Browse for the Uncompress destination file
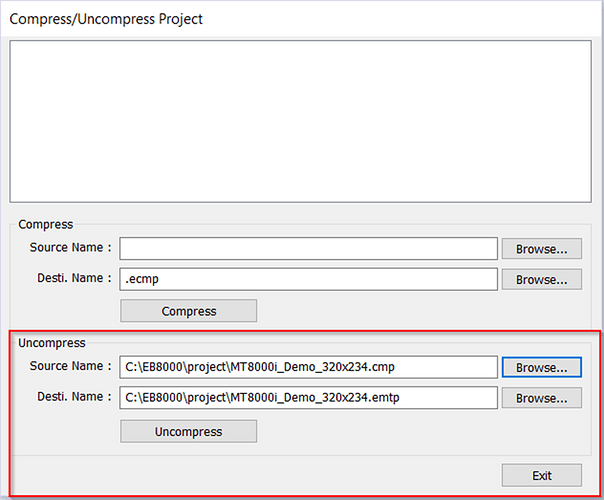The image size is (604, 500). [x=541, y=398]
